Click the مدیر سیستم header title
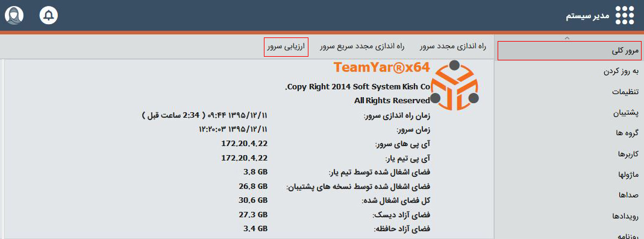The height and width of the screenshot is (239, 644). pos(587,16)
